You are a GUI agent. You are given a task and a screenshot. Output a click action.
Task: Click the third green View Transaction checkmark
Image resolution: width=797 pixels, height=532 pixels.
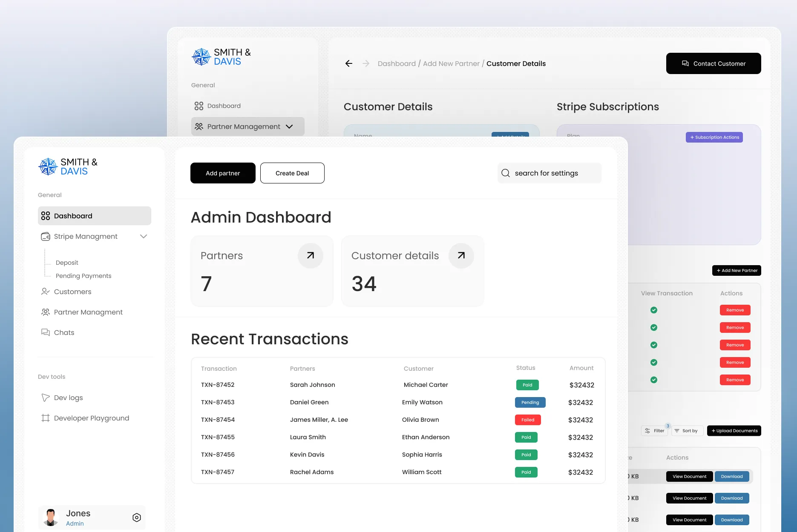pyautogui.click(x=654, y=345)
